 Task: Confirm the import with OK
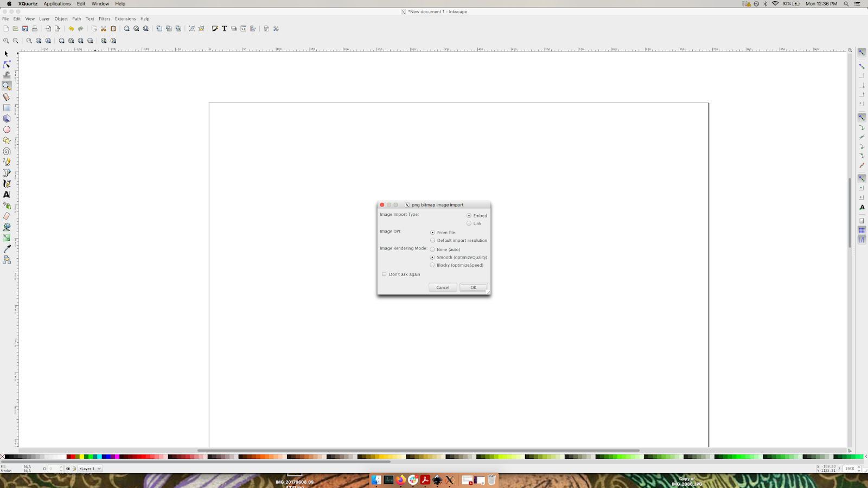click(x=473, y=287)
